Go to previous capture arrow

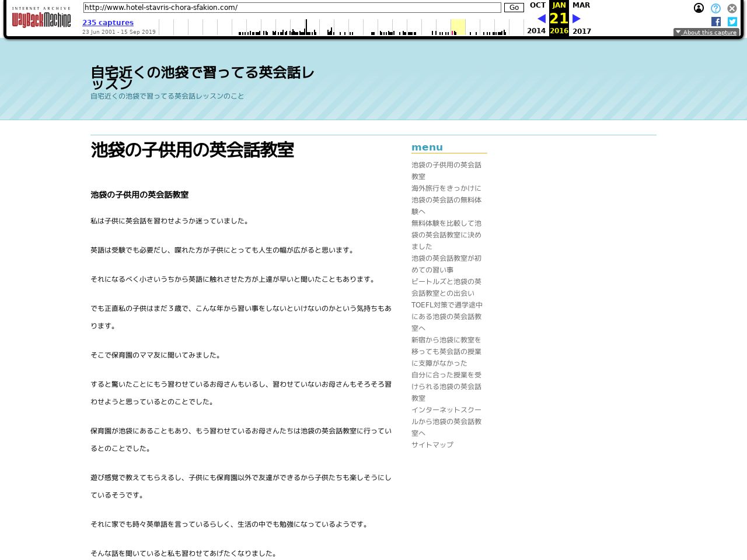542,19
